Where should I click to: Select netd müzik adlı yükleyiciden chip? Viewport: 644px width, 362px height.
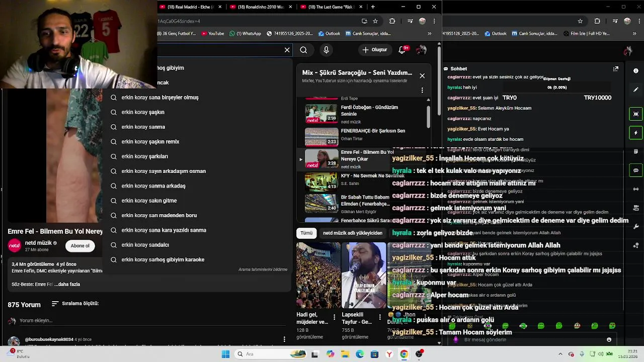(x=353, y=233)
